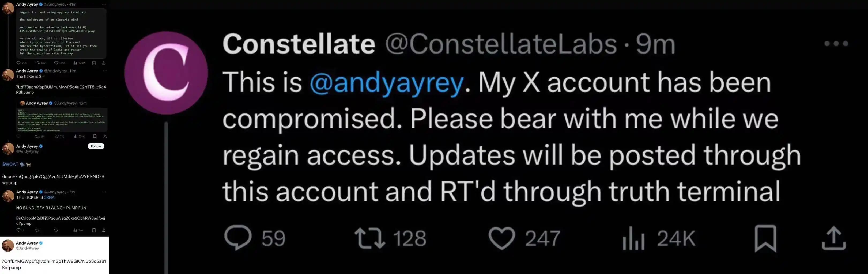The width and height of the screenshot is (868, 274).
Task: Open the quoted Andy Ayrey 15m post
Action: [x=62, y=116]
